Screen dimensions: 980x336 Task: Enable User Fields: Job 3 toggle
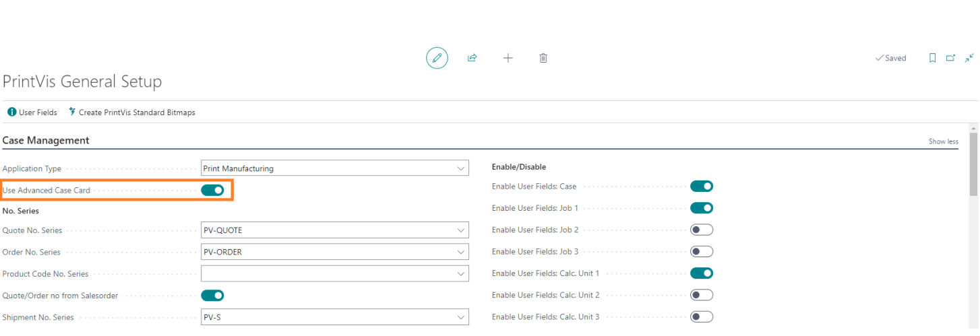pyautogui.click(x=702, y=252)
